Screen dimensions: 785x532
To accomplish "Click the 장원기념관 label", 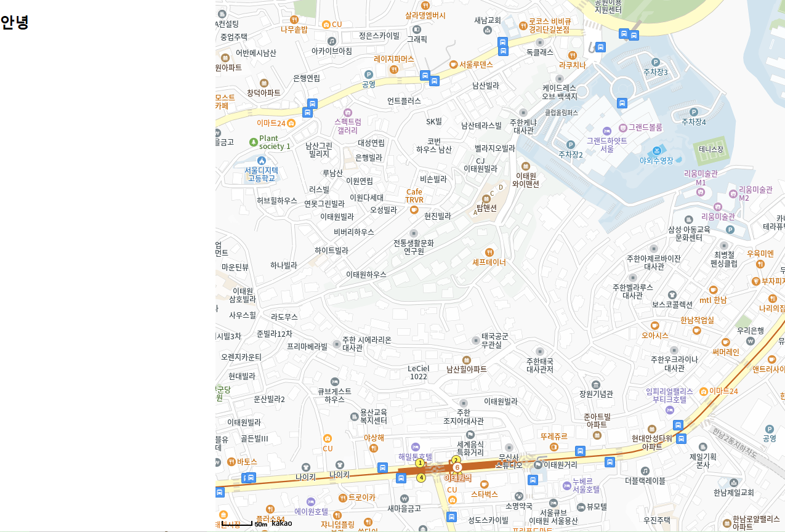I will pos(596,394).
